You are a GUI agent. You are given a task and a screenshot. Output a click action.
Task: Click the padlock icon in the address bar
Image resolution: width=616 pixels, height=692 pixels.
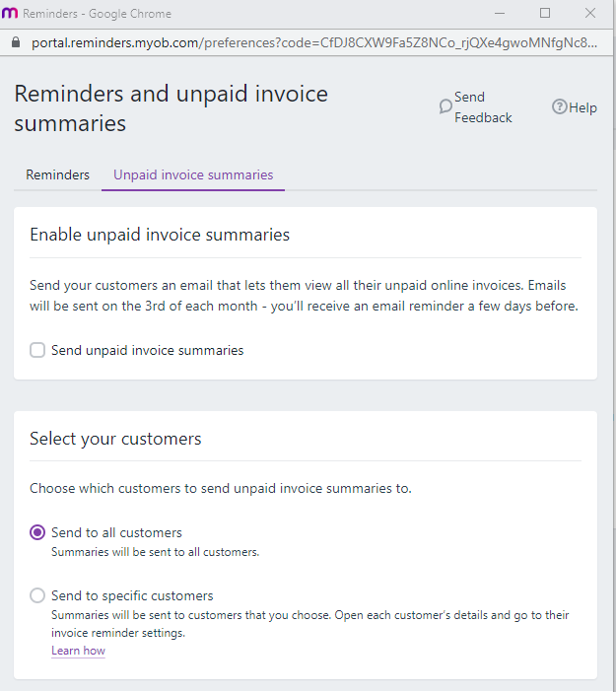pos(15,43)
